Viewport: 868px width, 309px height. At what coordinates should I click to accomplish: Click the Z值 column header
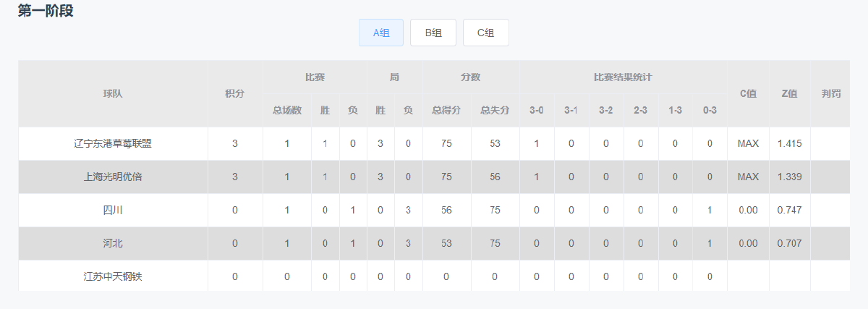(x=790, y=93)
